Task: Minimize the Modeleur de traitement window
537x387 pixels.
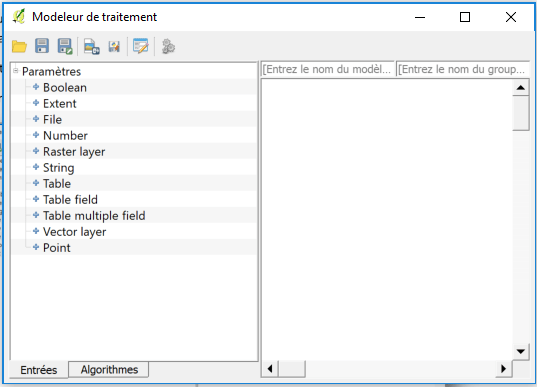Action: click(420, 17)
